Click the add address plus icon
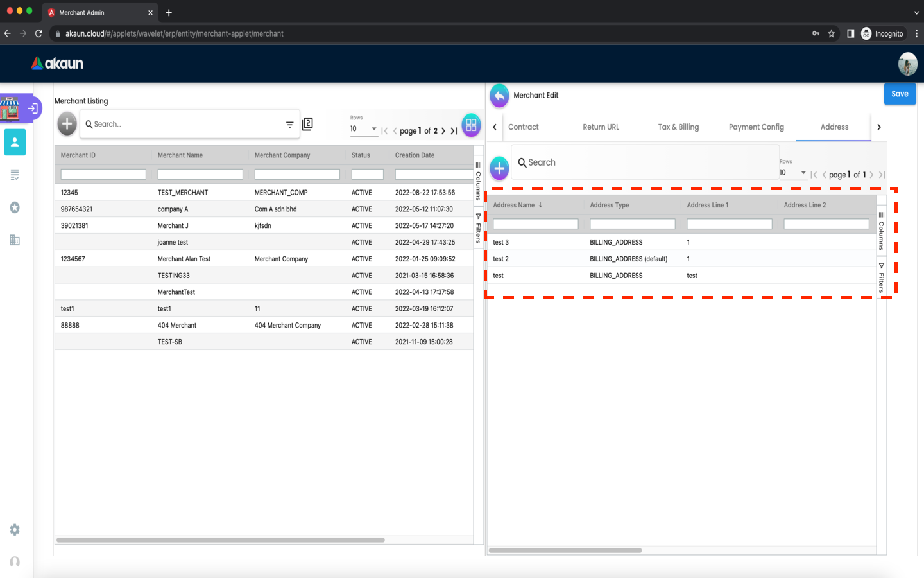This screenshot has width=924, height=578. click(499, 168)
